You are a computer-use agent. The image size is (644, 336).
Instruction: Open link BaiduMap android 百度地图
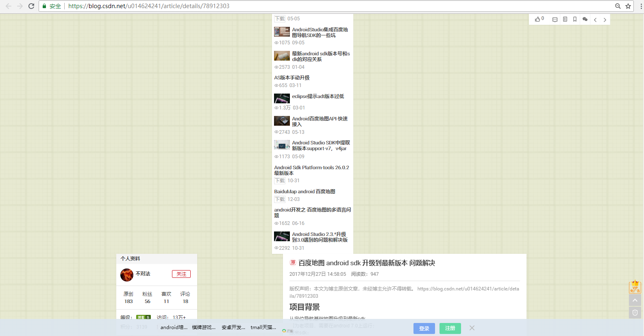point(305,192)
